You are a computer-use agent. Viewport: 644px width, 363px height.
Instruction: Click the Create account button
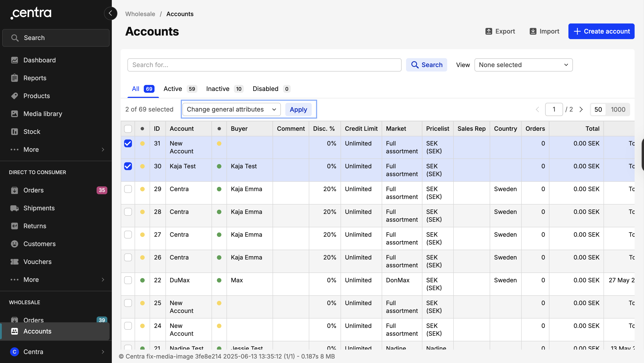coord(601,31)
